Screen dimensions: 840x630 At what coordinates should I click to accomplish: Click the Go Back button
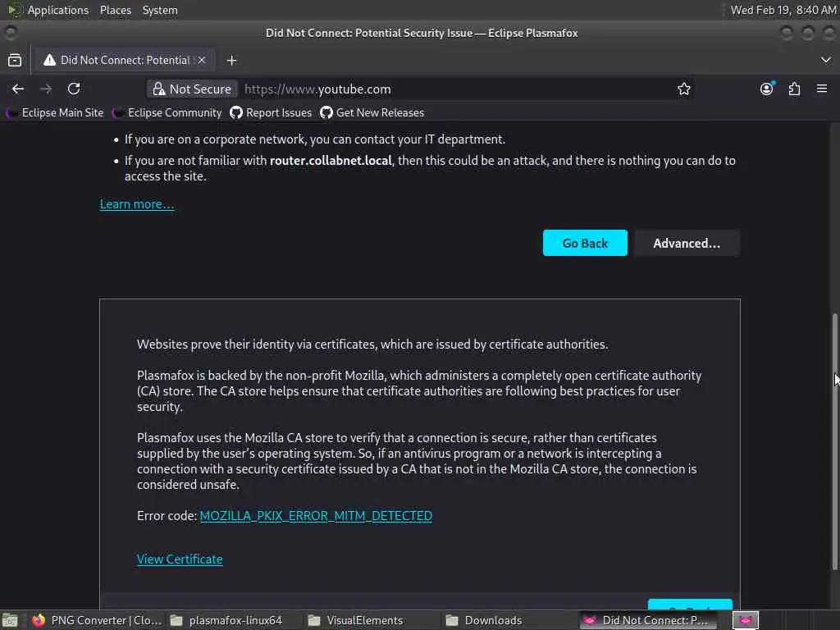coord(585,243)
